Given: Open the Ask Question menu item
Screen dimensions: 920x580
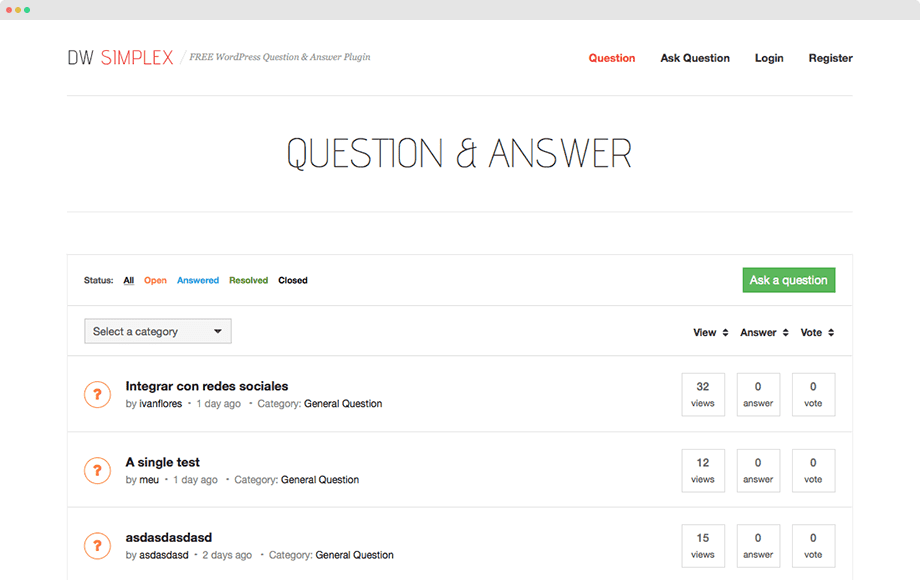Looking at the screenshot, I should pyautogui.click(x=695, y=58).
